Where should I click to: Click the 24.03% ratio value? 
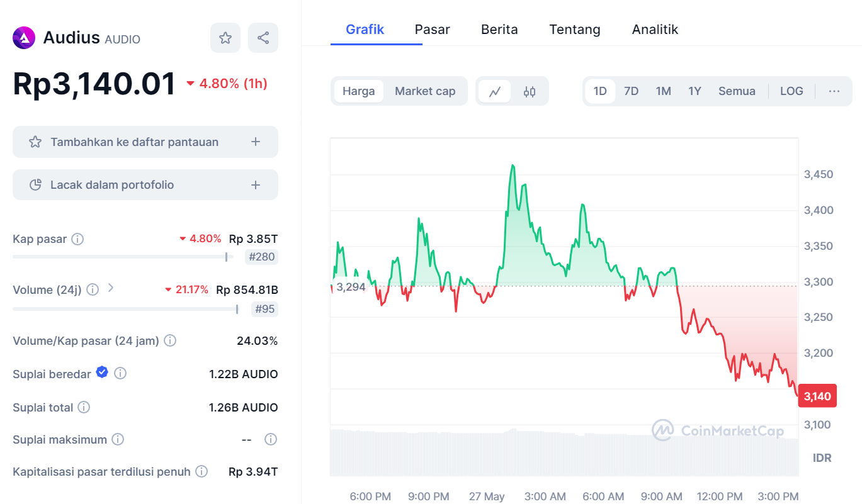(257, 341)
